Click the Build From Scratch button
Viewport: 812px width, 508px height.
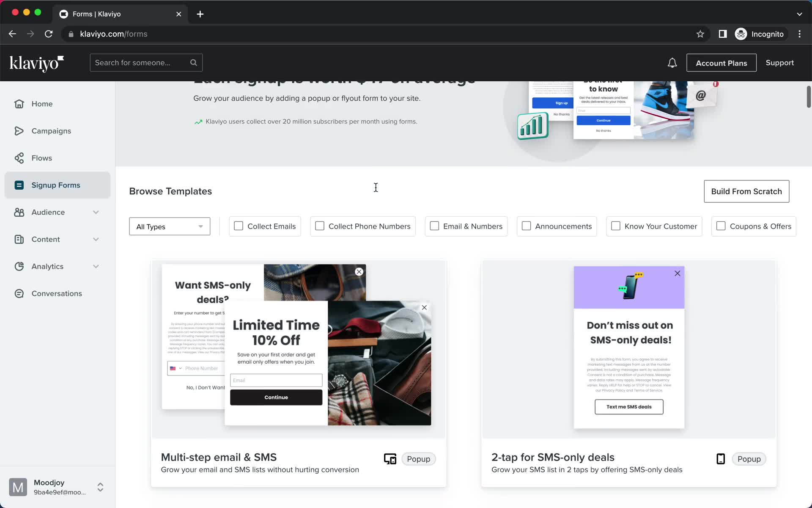(746, 191)
